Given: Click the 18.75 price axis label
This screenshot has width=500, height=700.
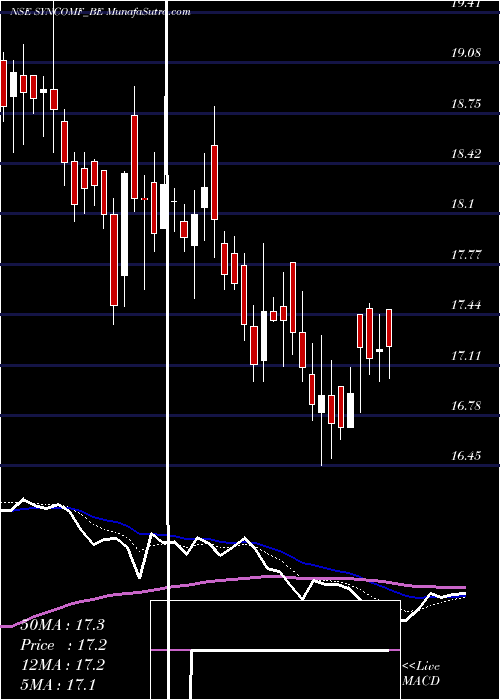Looking at the screenshot, I should point(467,104).
